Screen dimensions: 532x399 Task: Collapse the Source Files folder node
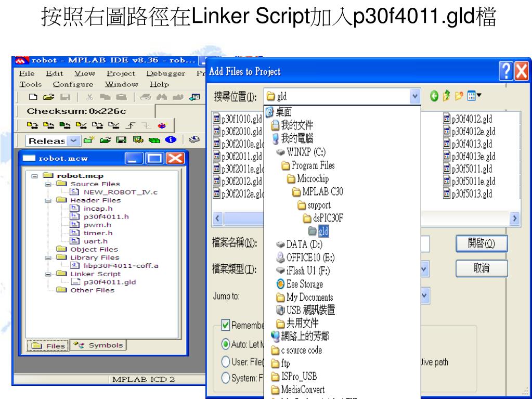(x=48, y=184)
